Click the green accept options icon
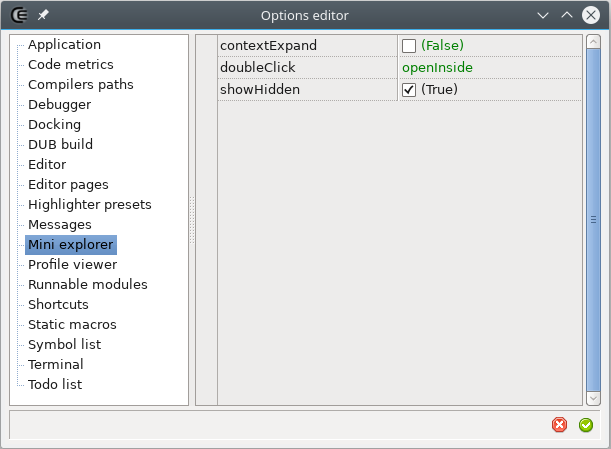Image resolution: width=611 pixels, height=449 pixels. (x=586, y=425)
